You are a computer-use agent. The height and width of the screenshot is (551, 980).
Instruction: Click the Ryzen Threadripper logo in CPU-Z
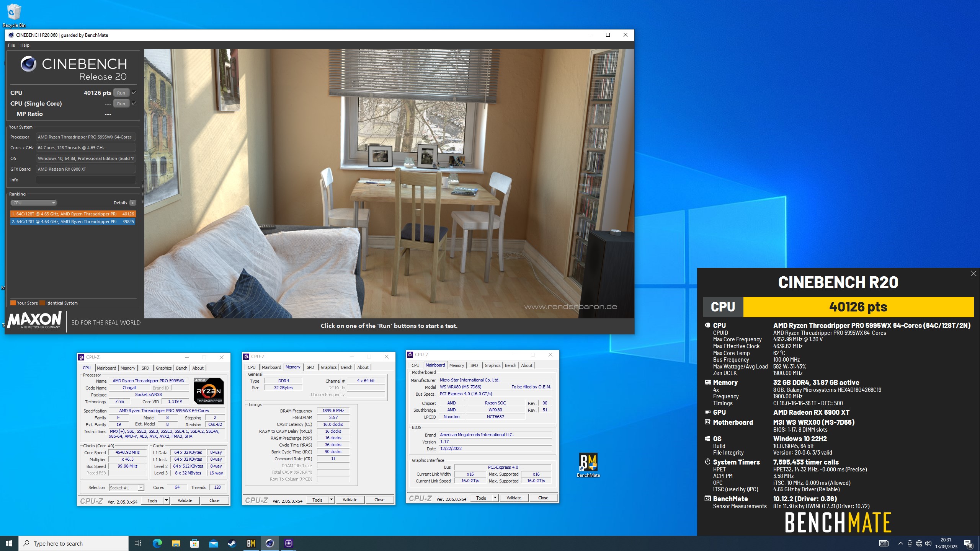coord(209,391)
